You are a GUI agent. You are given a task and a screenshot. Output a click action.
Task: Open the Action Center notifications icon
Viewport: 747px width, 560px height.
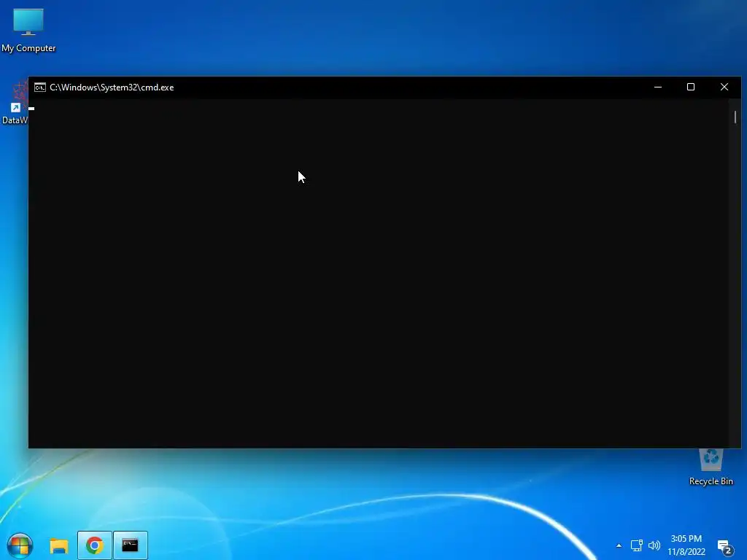(725, 547)
